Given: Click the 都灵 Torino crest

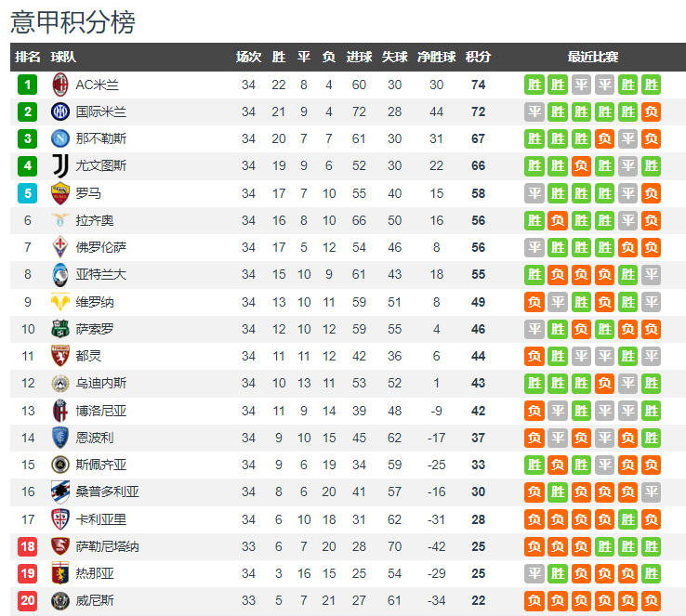Looking at the screenshot, I should point(59,356).
